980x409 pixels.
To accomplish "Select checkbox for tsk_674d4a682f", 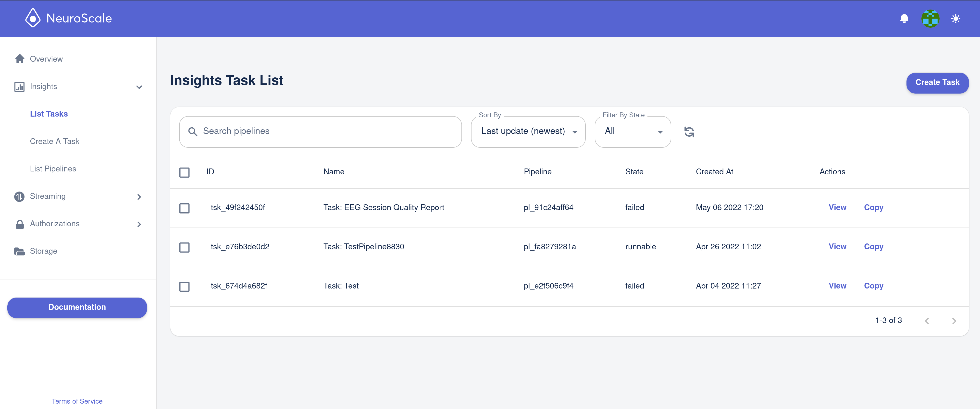I will (185, 286).
